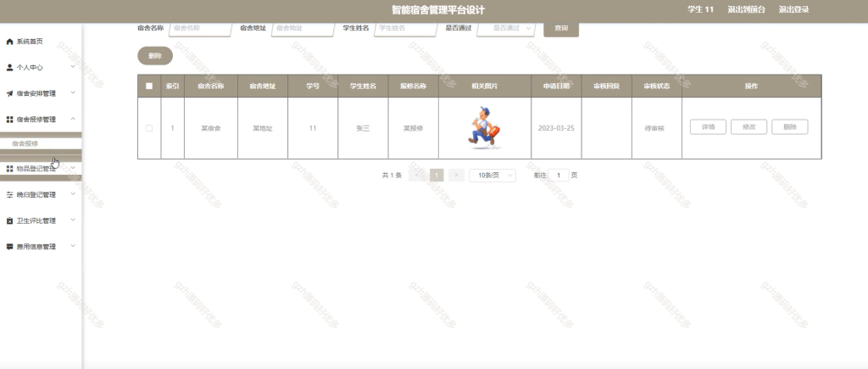The width and height of the screenshot is (868, 369).
Task: Click the clipboard icon for 卫生评比管理
Action: click(x=9, y=221)
